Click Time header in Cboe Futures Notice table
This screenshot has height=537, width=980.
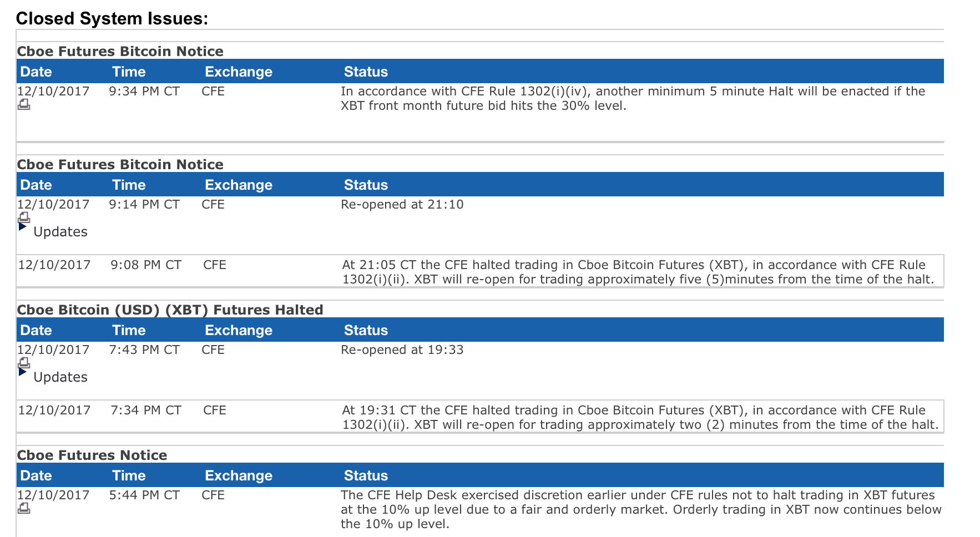click(129, 475)
